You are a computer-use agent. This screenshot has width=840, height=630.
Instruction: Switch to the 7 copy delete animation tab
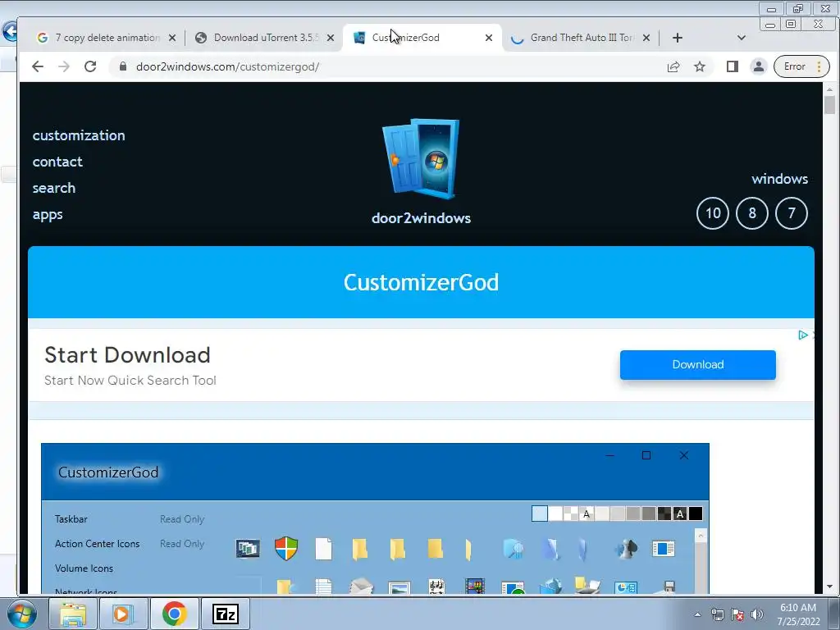pos(107,38)
